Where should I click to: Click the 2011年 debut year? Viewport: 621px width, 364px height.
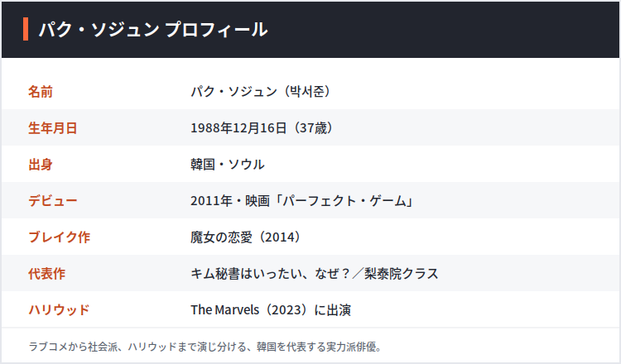(211, 200)
